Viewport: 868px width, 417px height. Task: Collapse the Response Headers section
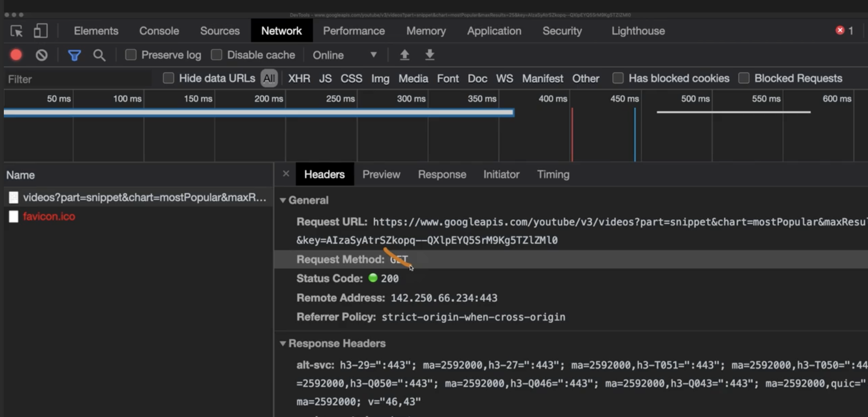click(x=283, y=343)
